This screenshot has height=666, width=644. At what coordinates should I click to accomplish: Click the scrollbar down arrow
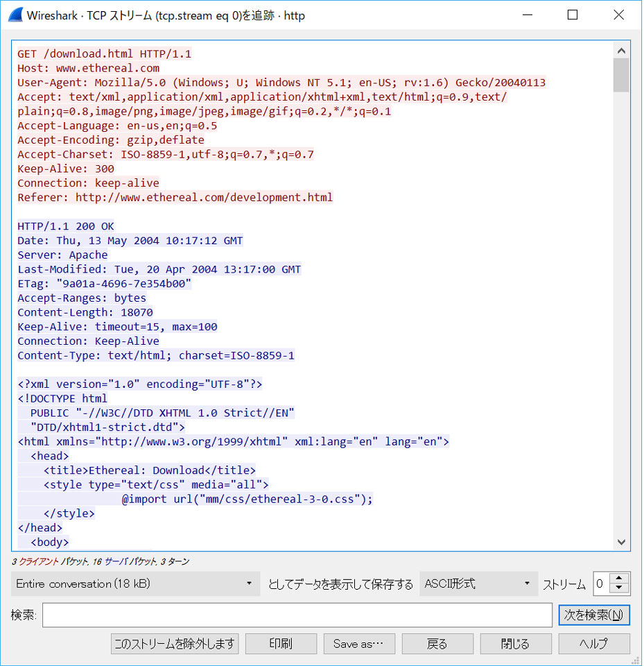tap(622, 542)
